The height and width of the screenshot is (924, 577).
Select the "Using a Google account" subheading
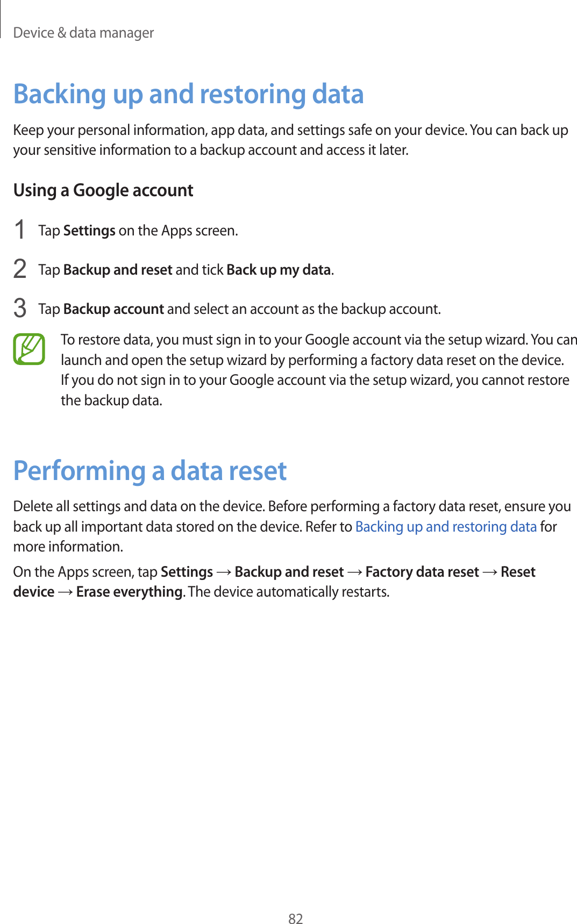(103, 190)
